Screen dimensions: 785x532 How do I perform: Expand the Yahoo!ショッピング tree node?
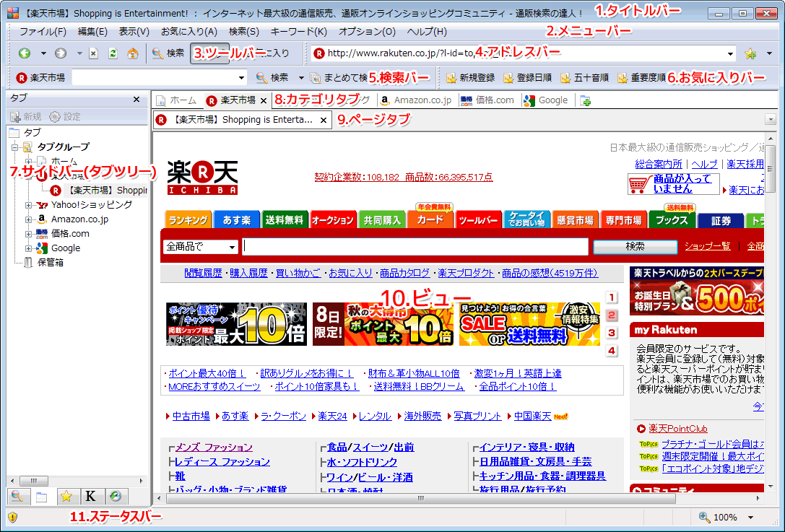coord(29,205)
